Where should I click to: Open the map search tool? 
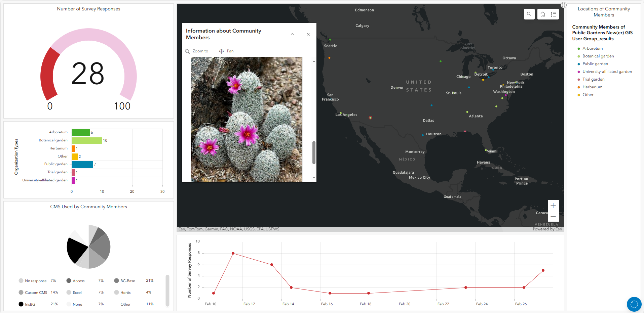click(x=529, y=14)
